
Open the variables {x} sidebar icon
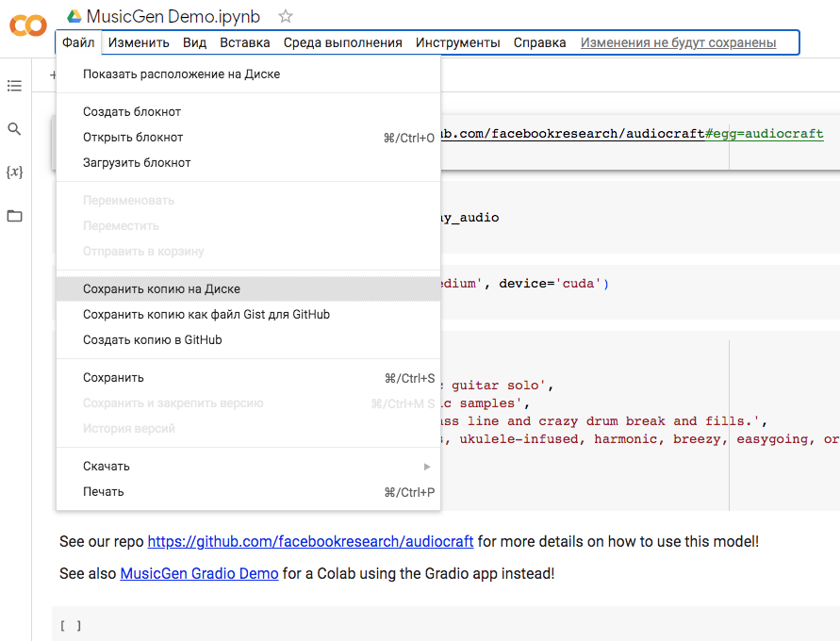point(14,172)
